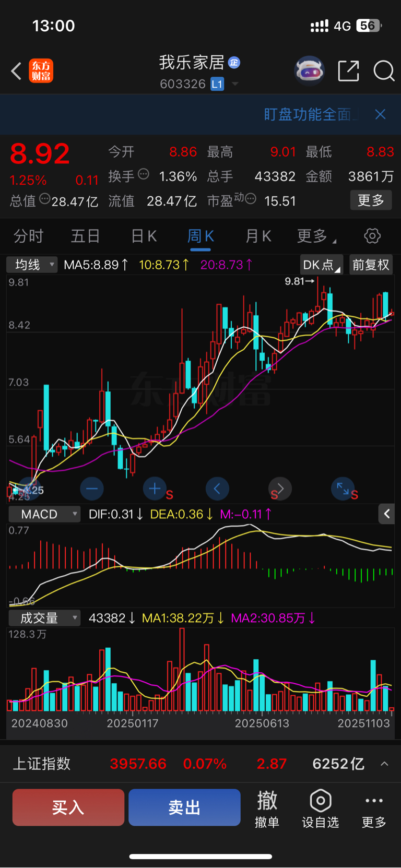Tap the 总值 info icon
This screenshot has height=868, width=401.
tap(45, 199)
